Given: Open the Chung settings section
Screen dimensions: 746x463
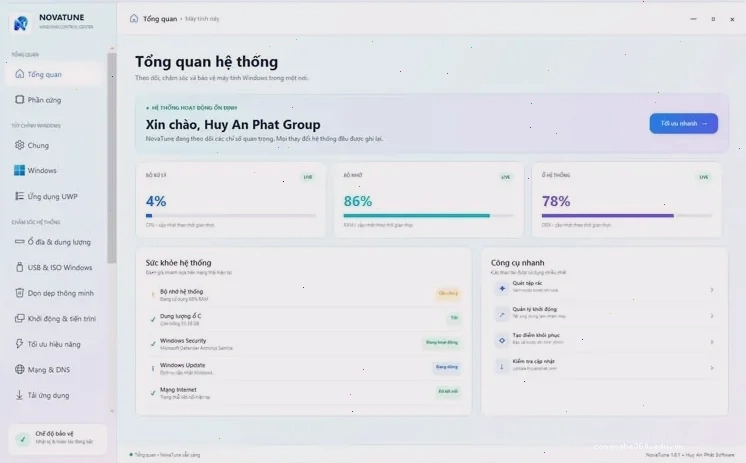Looking at the screenshot, I should click(x=53, y=145).
